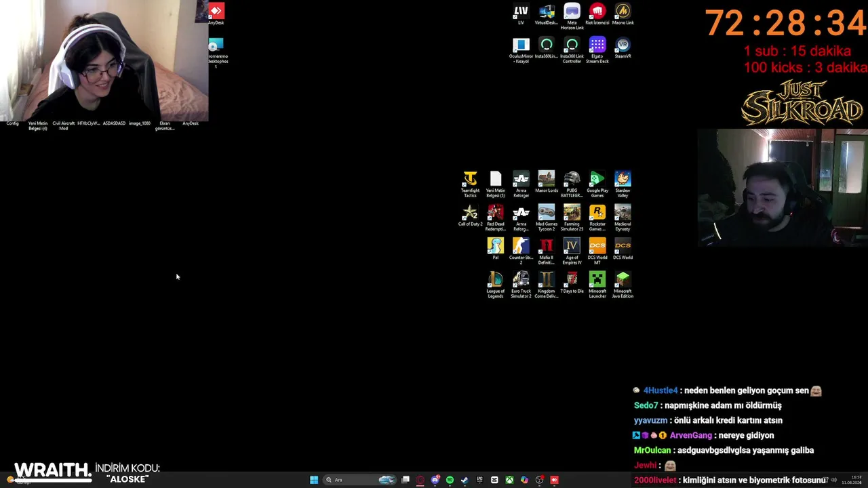Select the DCS World MT shortcut
Image resolution: width=868 pixels, height=488 pixels.
click(x=597, y=251)
